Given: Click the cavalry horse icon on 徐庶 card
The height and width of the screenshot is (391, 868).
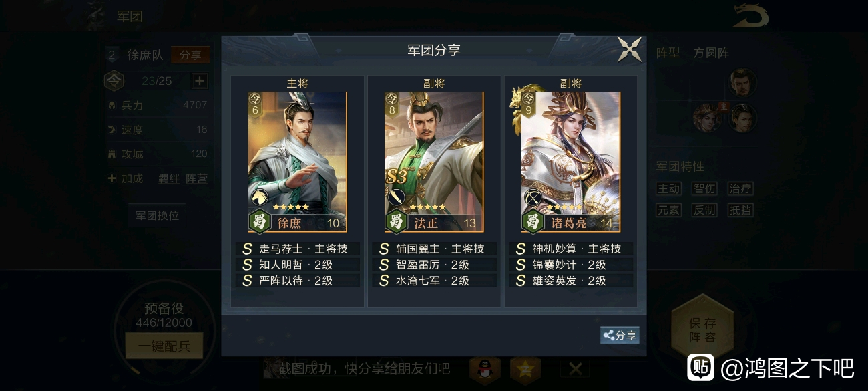Looking at the screenshot, I should pyautogui.click(x=259, y=197).
